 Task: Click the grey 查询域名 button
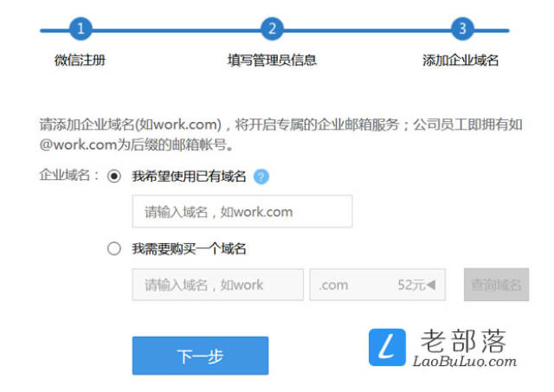[x=496, y=285]
